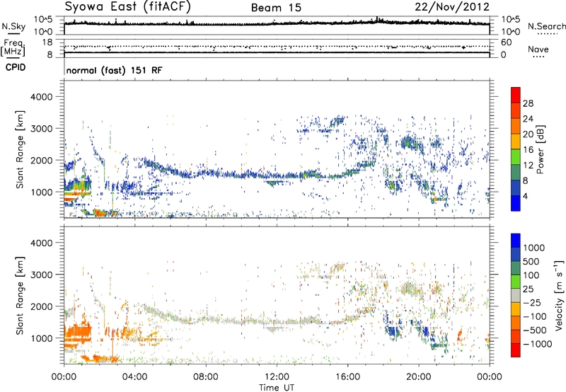Click the '04:00' time tick label
566x392 pixels.
point(134,377)
